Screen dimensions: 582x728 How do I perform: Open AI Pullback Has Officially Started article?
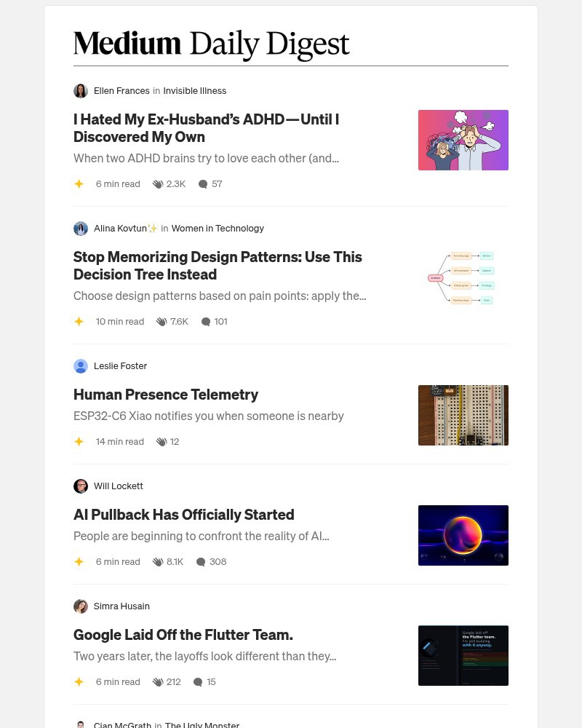pyautogui.click(x=183, y=514)
